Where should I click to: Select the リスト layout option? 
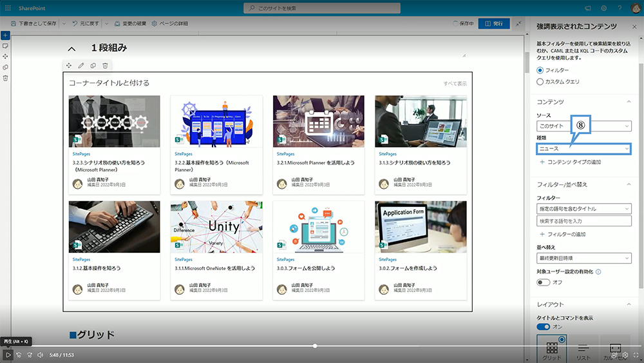583,349
